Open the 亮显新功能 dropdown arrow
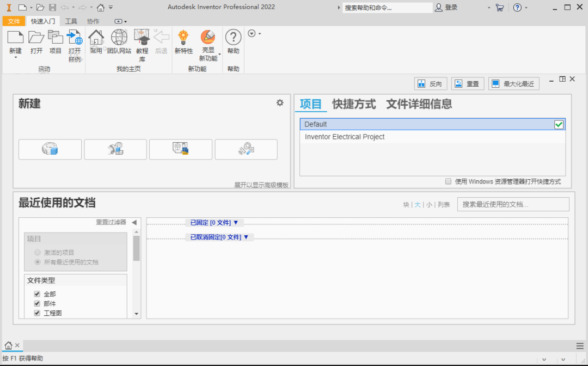This screenshot has height=366, width=588. click(220, 55)
